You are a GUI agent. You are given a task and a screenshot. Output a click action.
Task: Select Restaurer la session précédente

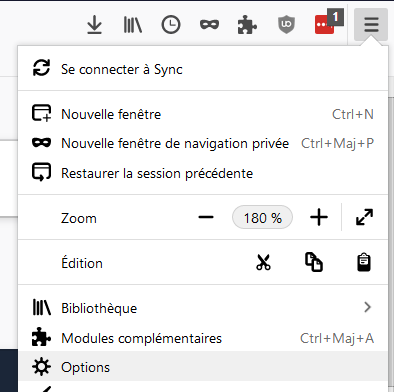[x=203, y=173]
